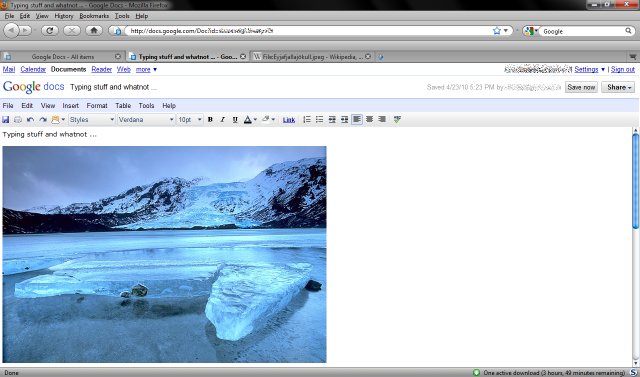Toggle underline formatting
640x377 pixels.
(235, 120)
